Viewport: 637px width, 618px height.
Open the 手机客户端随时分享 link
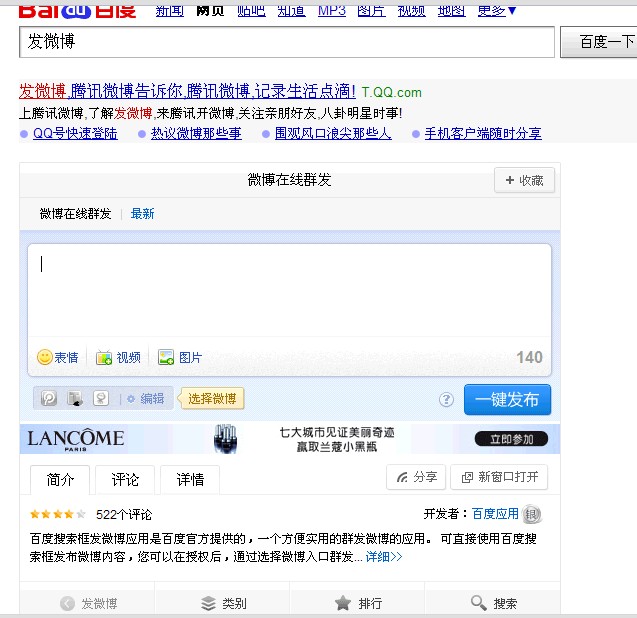coord(483,133)
